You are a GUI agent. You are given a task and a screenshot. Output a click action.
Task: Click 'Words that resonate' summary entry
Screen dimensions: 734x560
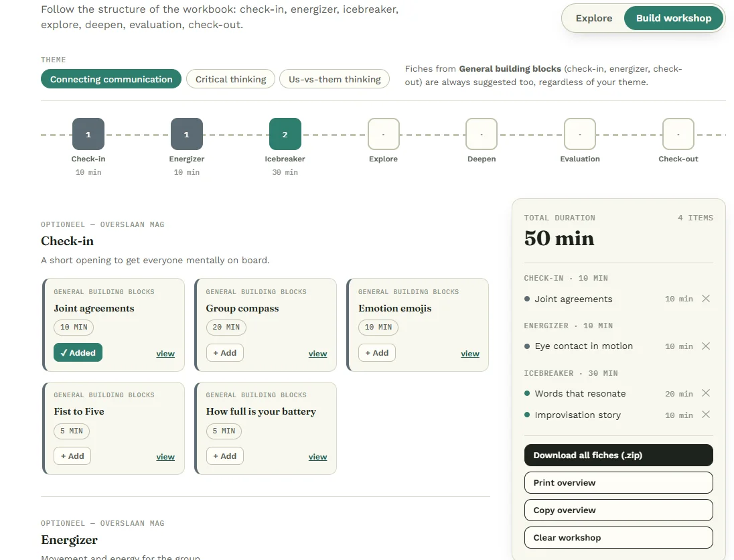(580, 393)
